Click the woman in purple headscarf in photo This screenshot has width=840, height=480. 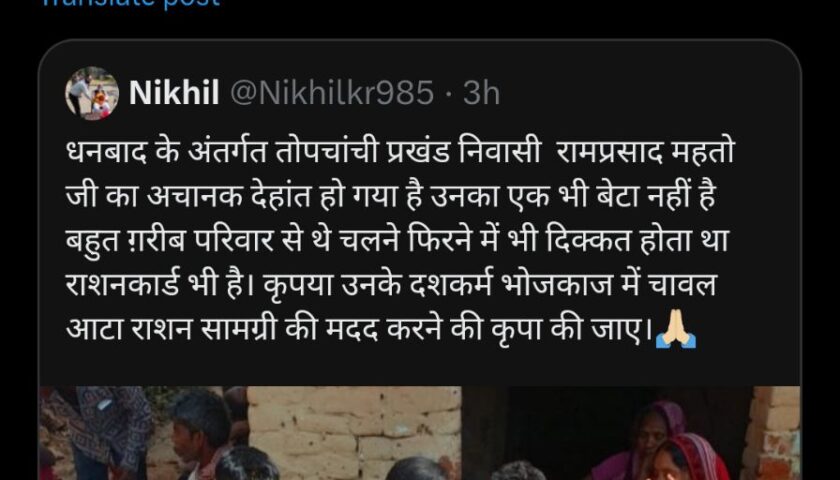click(x=646, y=439)
